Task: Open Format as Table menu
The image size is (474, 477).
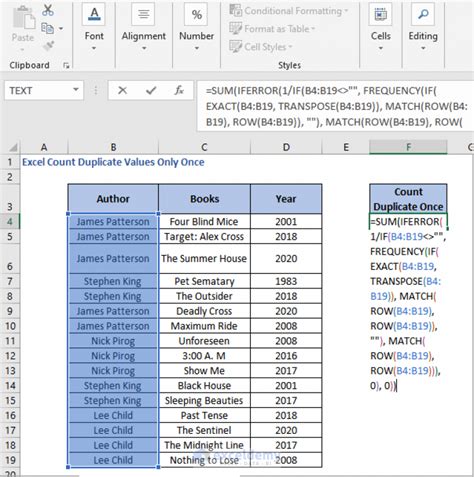Action: 272,29
